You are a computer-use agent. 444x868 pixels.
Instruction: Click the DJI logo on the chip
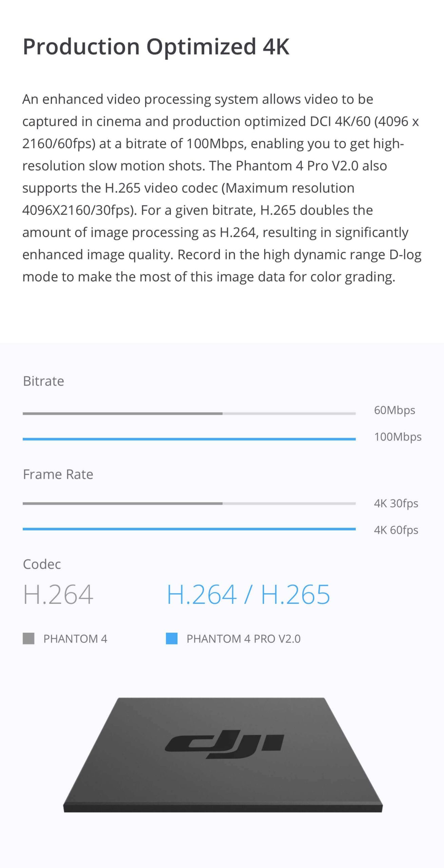pyautogui.click(x=224, y=746)
